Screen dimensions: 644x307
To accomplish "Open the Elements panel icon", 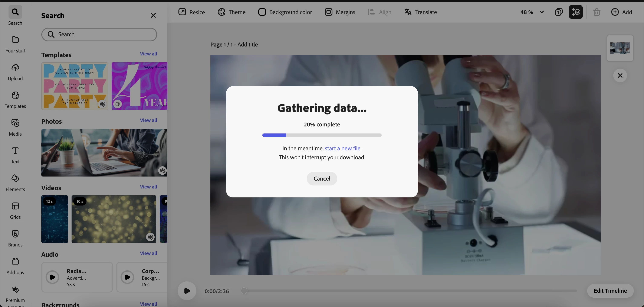I will point(15,182).
